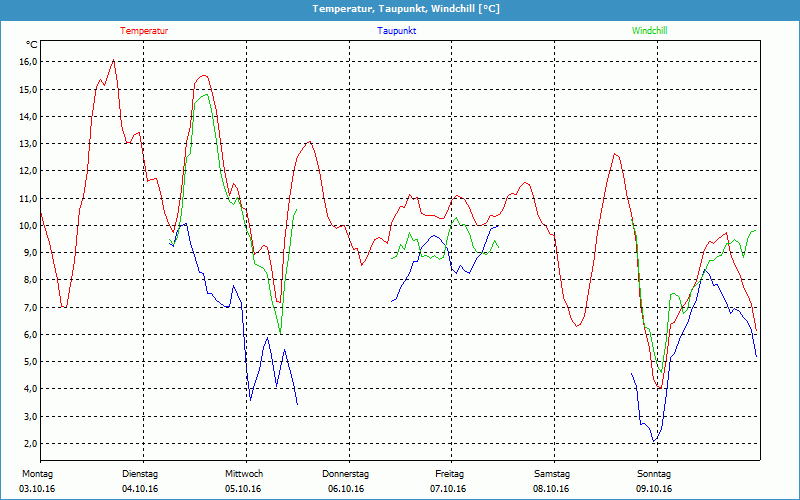Click the 08.10.16 date label
Screen dimensions: 800x500
point(551,489)
